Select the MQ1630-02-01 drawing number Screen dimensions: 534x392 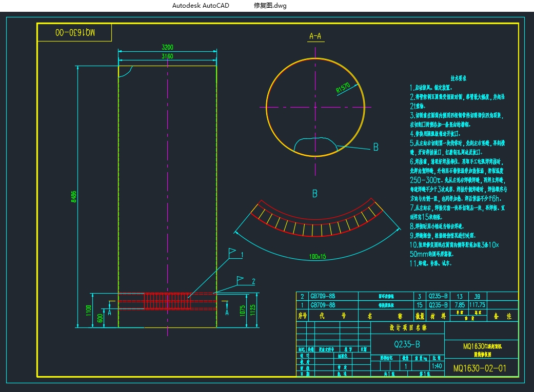pos(480,368)
